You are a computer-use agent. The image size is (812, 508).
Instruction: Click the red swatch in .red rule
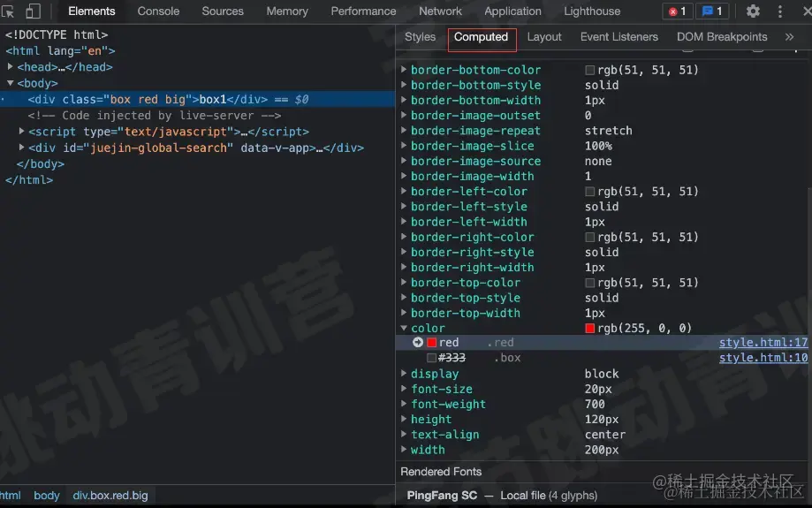point(431,342)
